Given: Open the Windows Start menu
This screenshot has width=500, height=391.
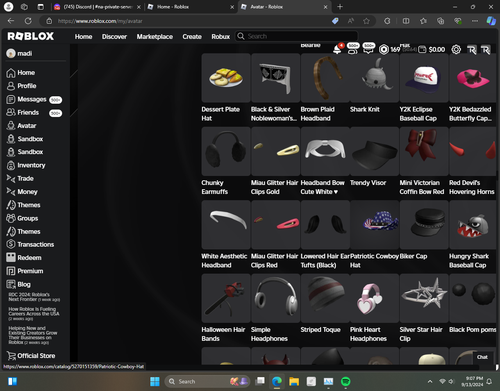Looking at the screenshot, I should 155,381.
